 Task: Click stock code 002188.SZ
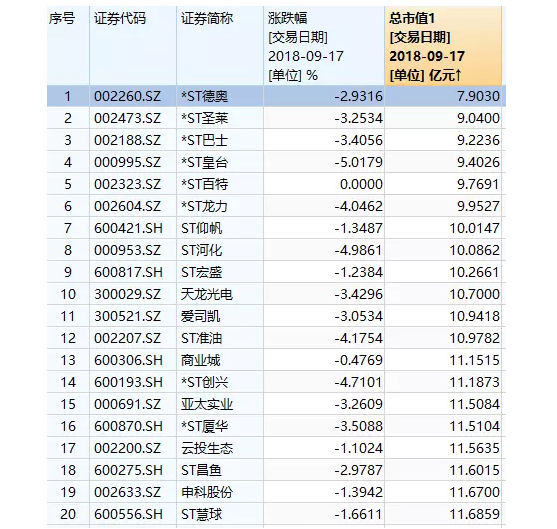pos(128,140)
